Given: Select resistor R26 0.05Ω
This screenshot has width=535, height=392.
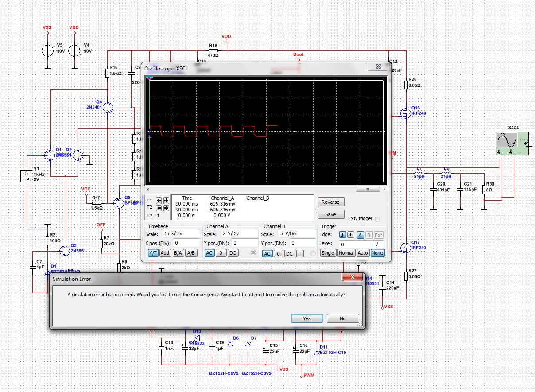Looking at the screenshot, I should click(406, 85).
